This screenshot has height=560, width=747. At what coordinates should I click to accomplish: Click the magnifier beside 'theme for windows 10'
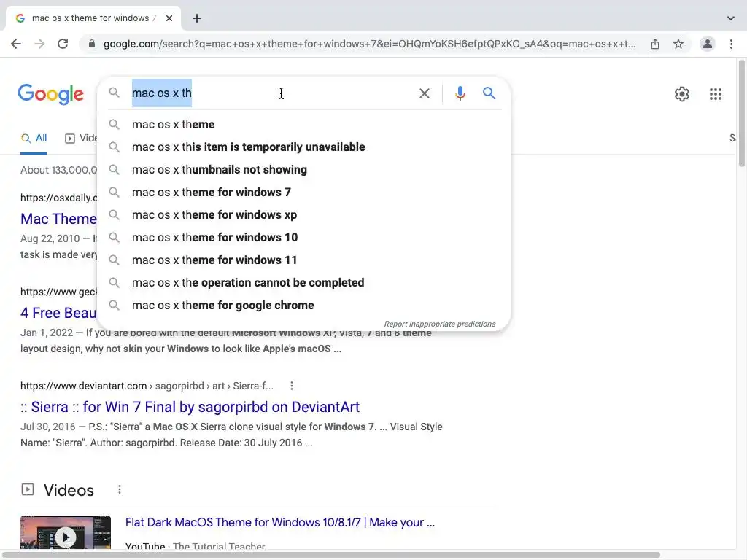(x=114, y=237)
